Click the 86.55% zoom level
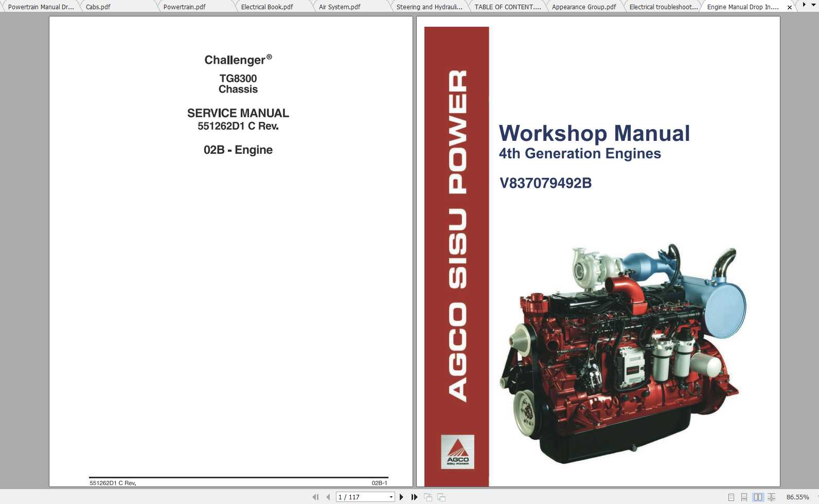Screen dimensions: 819x504 tap(797, 497)
